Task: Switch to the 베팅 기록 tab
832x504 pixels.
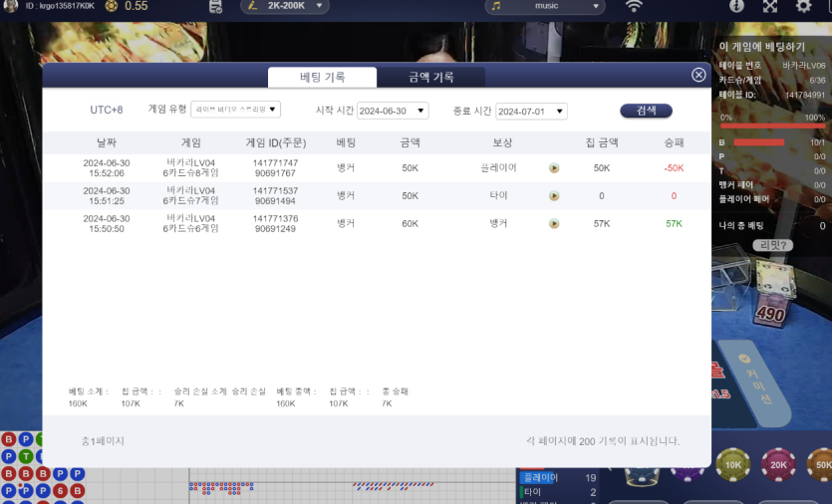Action: click(322, 78)
